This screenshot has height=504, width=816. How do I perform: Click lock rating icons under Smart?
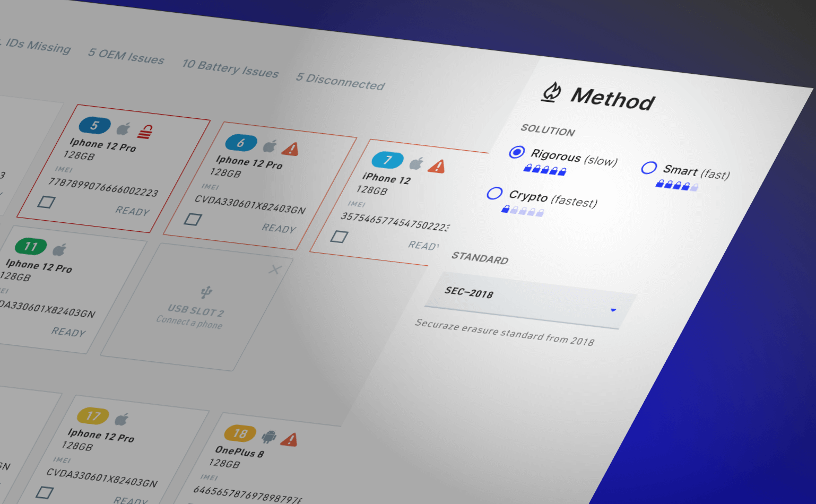677,185
